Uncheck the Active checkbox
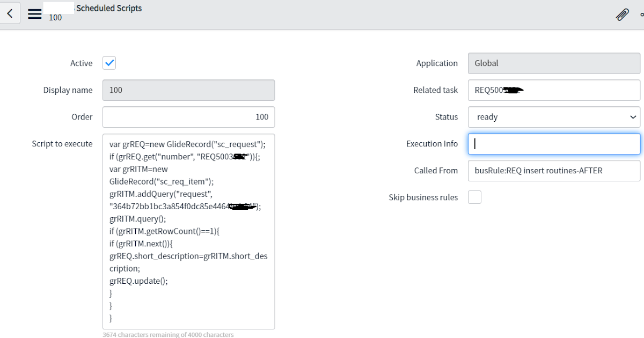This screenshot has width=644, height=338. (x=109, y=63)
